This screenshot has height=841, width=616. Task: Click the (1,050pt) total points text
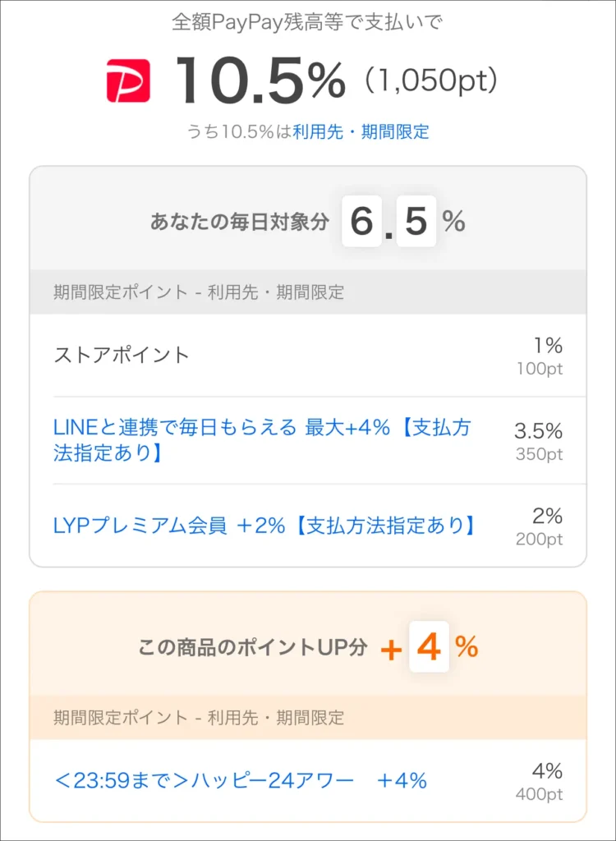[430, 81]
